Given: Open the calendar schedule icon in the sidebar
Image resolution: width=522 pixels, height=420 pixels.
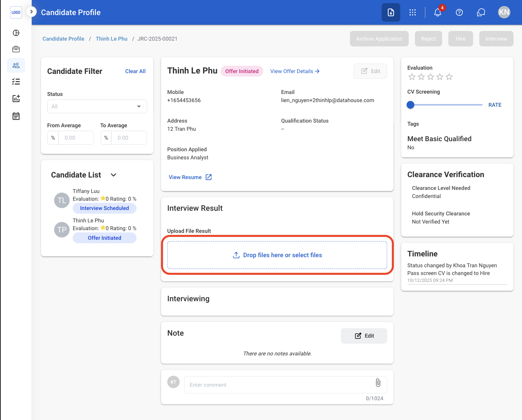Looking at the screenshot, I should tap(16, 116).
